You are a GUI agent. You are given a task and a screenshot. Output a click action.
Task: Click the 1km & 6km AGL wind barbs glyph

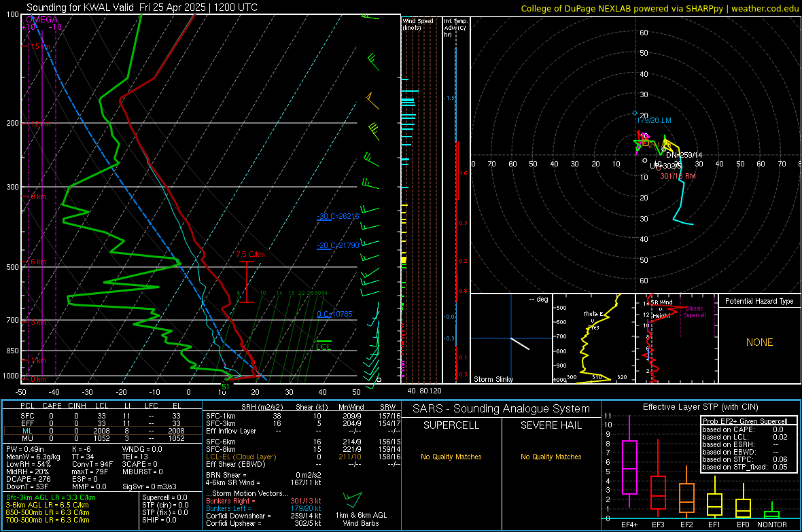[352, 499]
